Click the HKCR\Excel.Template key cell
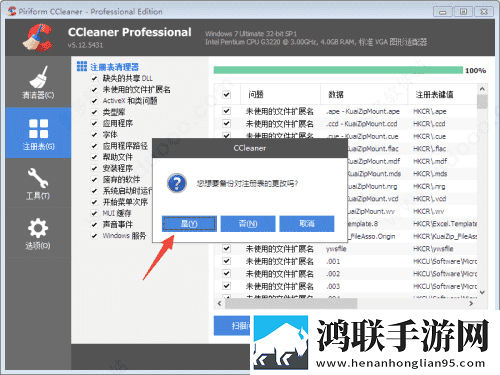The width and height of the screenshot is (500, 375). [x=445, y=224]
